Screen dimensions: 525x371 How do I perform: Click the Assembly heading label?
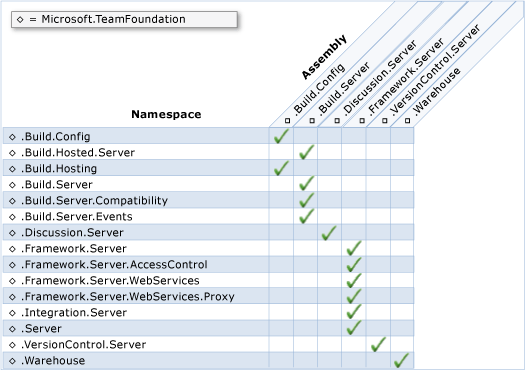coord(324,57)
